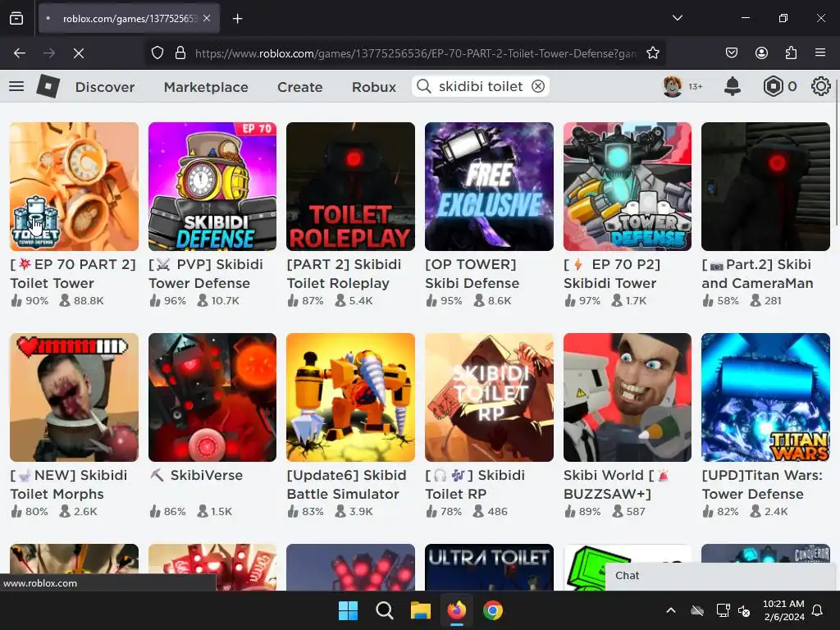
Task: Click the skidibi toilet search field
Action: point(481,86)
